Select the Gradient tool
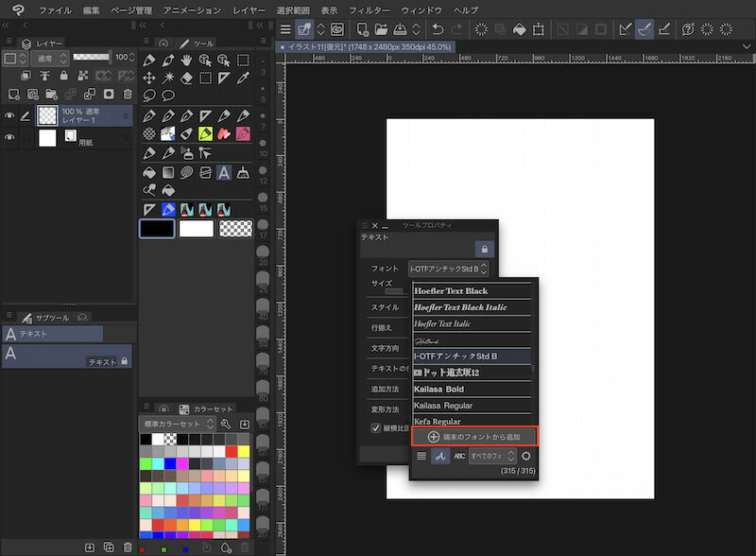Image resolution: width=756 pixels, height=556 pixels. pyautogui.click(x=168, y=172)
